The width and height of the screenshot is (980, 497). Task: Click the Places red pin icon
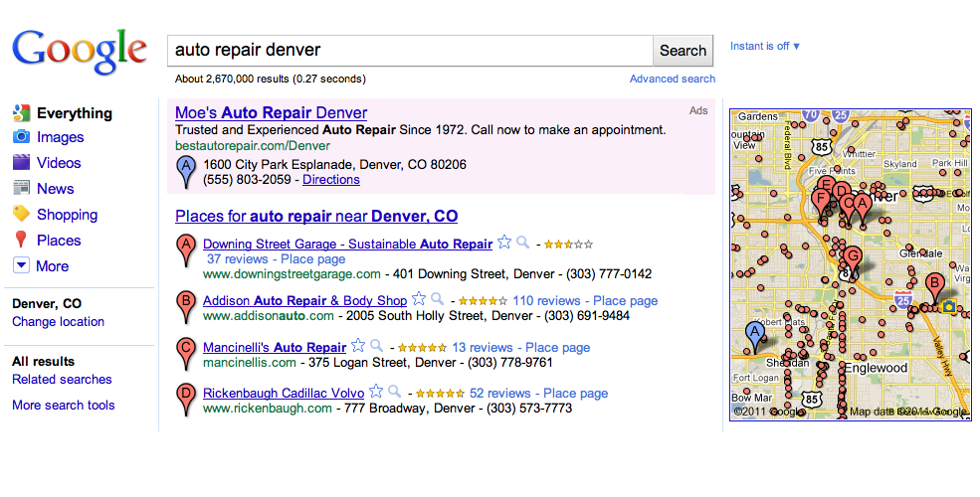21,240
